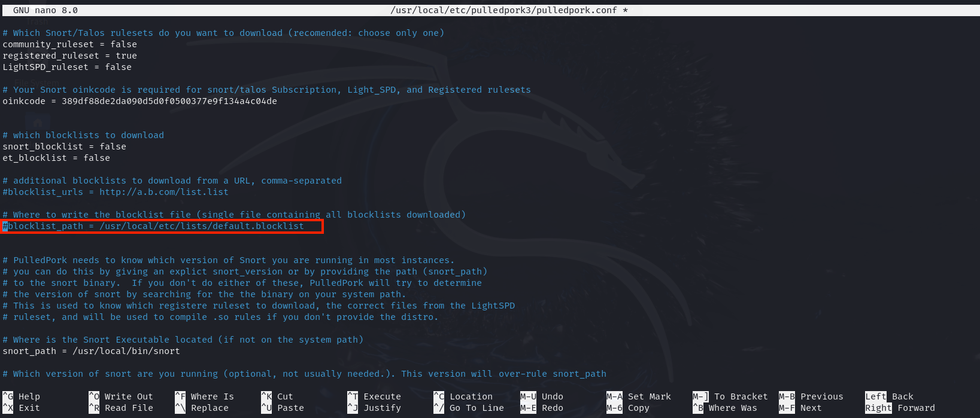Click the M-F Next shortcut

(x=800, y=408)
